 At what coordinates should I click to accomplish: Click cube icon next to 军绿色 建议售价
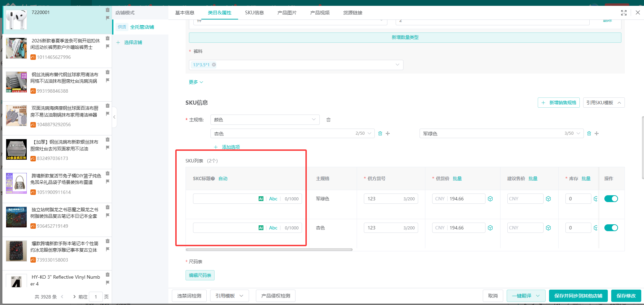548,199
